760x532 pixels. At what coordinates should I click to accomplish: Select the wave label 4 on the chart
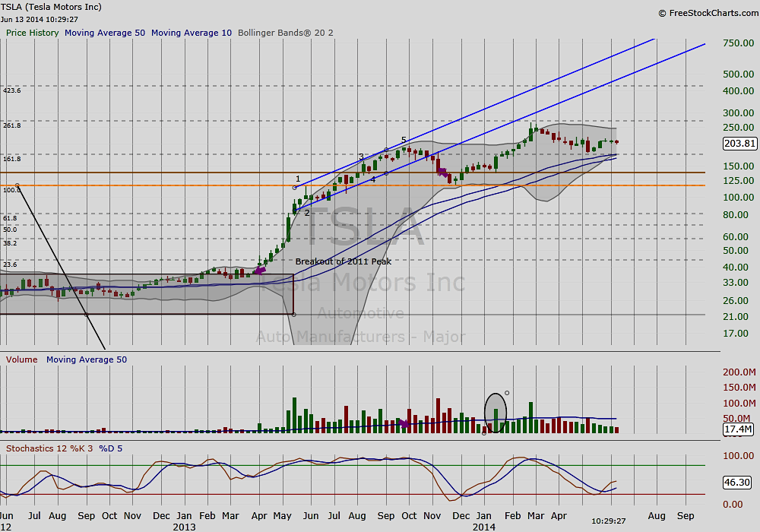click(373, 180)
